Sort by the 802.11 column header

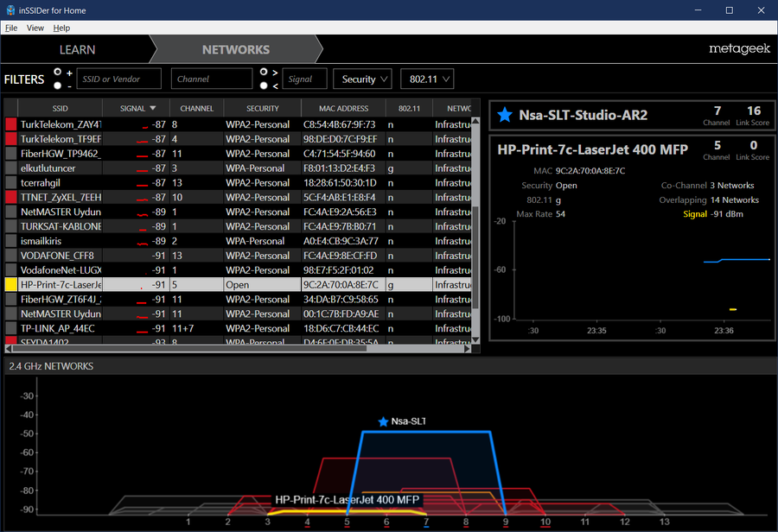tap(409, 108)
